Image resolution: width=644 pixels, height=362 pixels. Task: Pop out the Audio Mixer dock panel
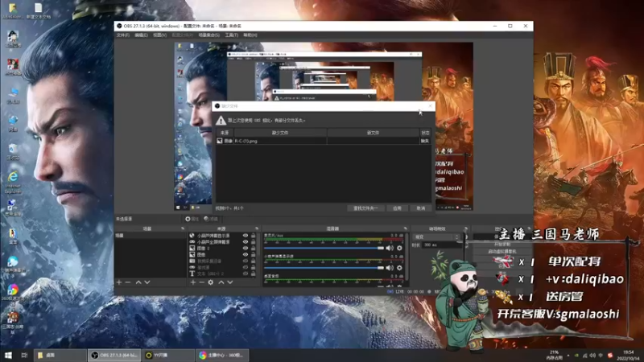[x=406, y=228]
